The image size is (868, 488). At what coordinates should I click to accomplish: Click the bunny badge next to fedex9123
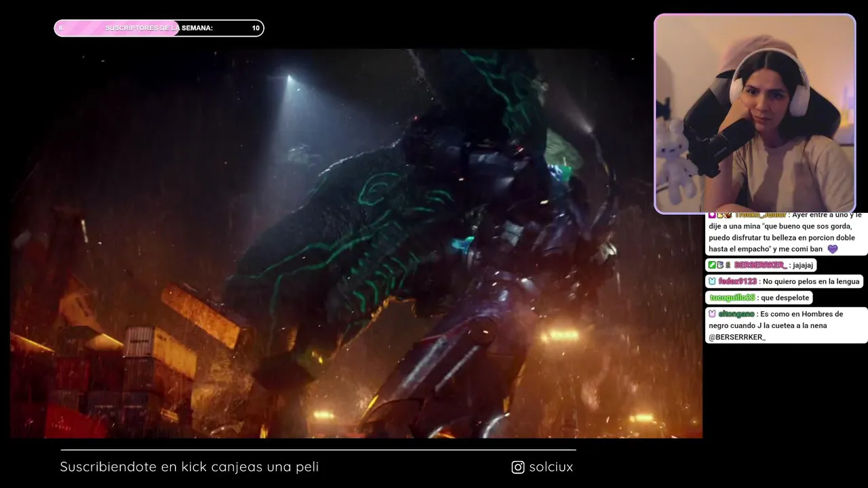712,281
